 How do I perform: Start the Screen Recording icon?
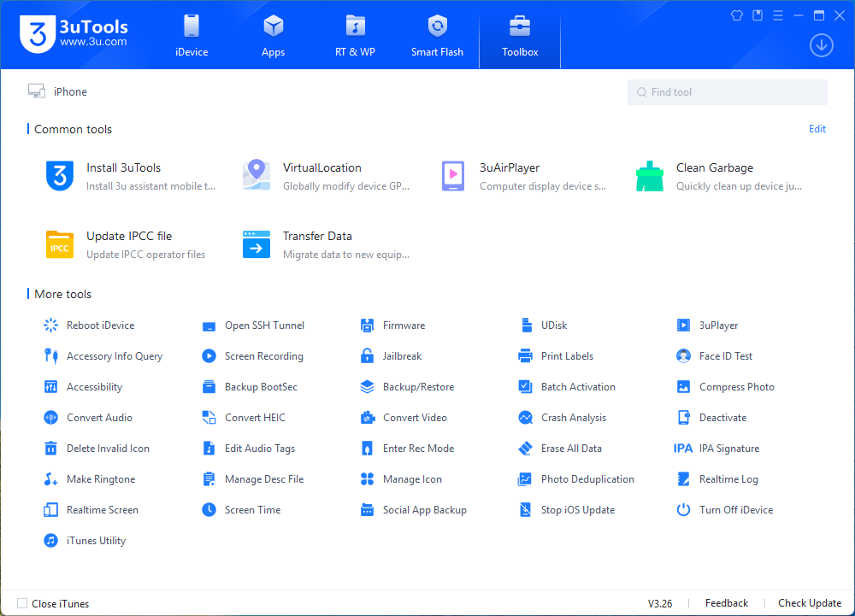click(209, 355)
